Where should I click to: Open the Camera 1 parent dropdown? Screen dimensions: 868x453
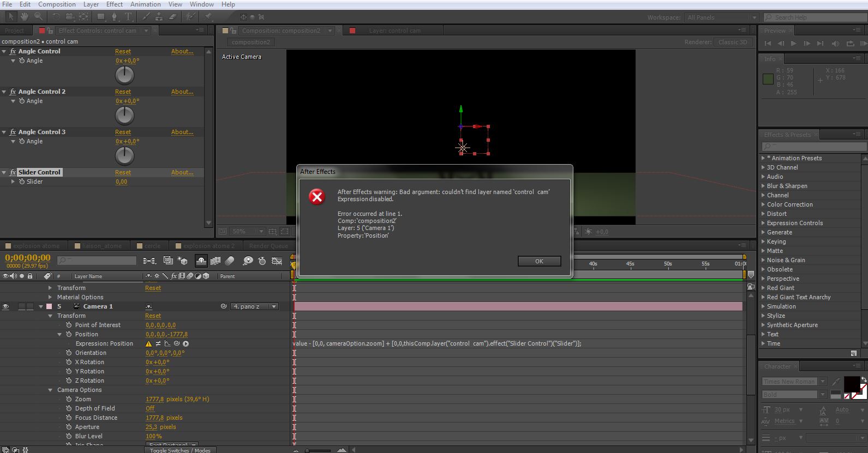[254, 306]
